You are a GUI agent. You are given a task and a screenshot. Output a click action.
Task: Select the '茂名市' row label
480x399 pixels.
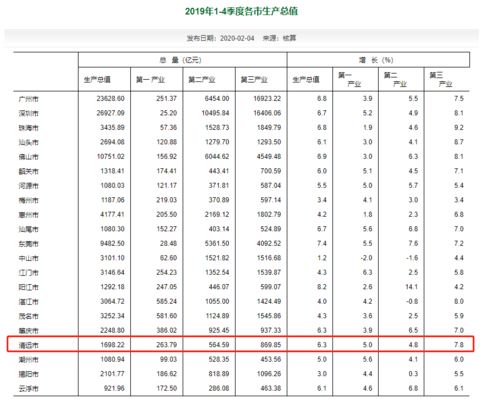click(x=29, y=316)
